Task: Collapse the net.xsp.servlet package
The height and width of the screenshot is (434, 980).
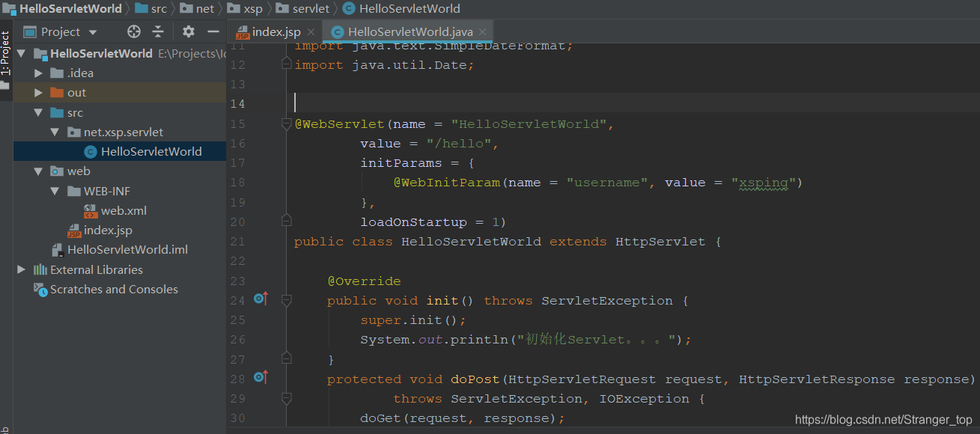Action: click(55, 132)
